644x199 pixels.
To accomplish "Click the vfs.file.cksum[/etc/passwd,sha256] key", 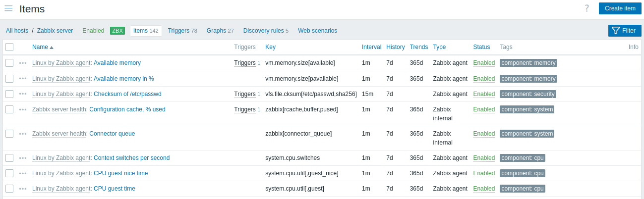I will 311,94.
